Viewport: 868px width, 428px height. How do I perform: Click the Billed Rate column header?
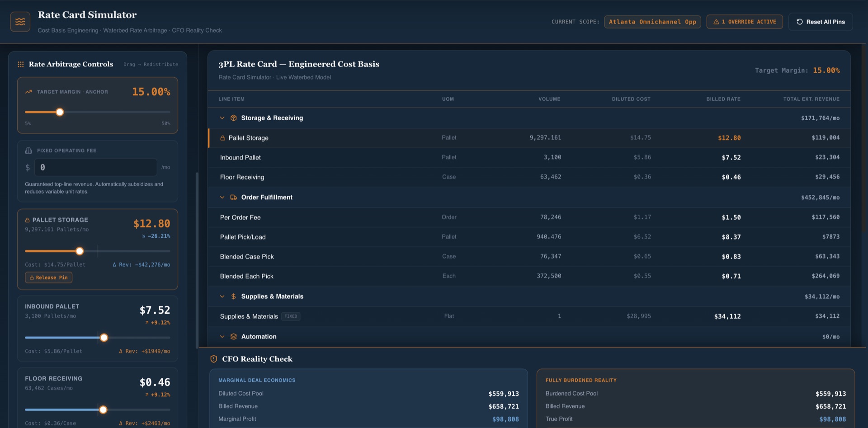pos(723,99)
